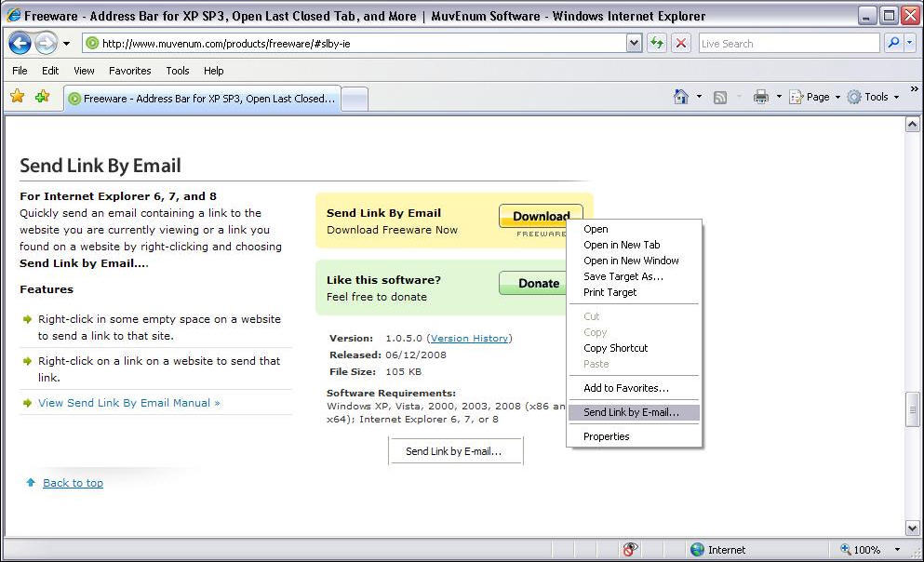Go back with the Back arrow button

[20, 43]
